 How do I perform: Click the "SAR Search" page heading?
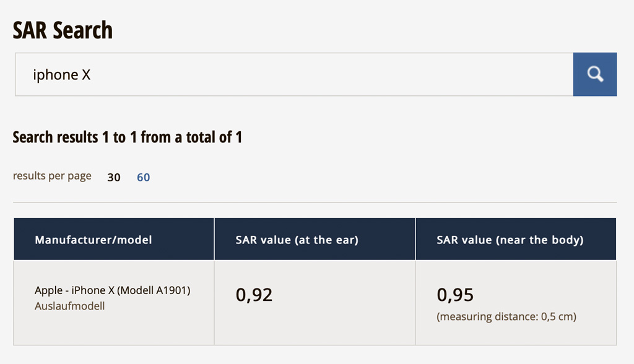click(x=63, y=30)
